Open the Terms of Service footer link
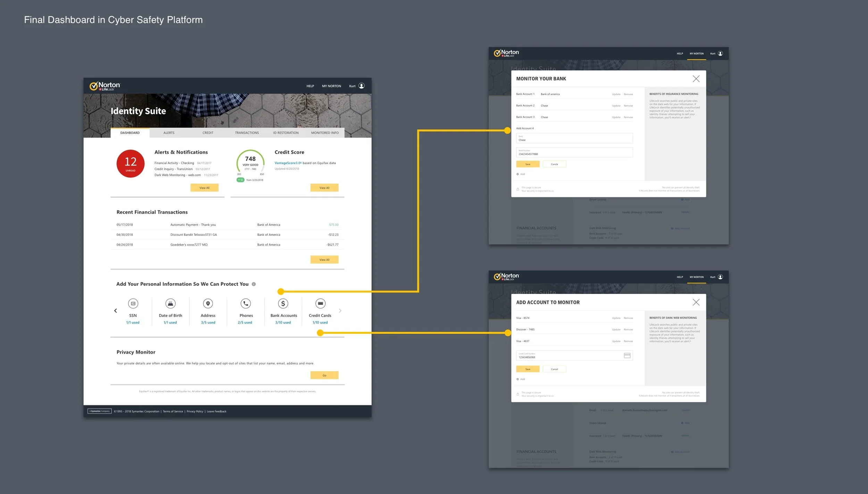The image size is (868, 494). [173, 411]
